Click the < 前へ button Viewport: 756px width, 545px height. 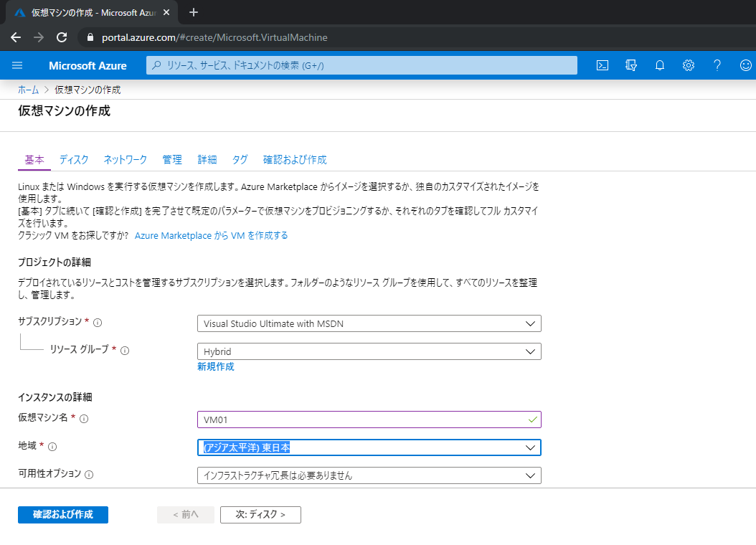coord(186,515)
